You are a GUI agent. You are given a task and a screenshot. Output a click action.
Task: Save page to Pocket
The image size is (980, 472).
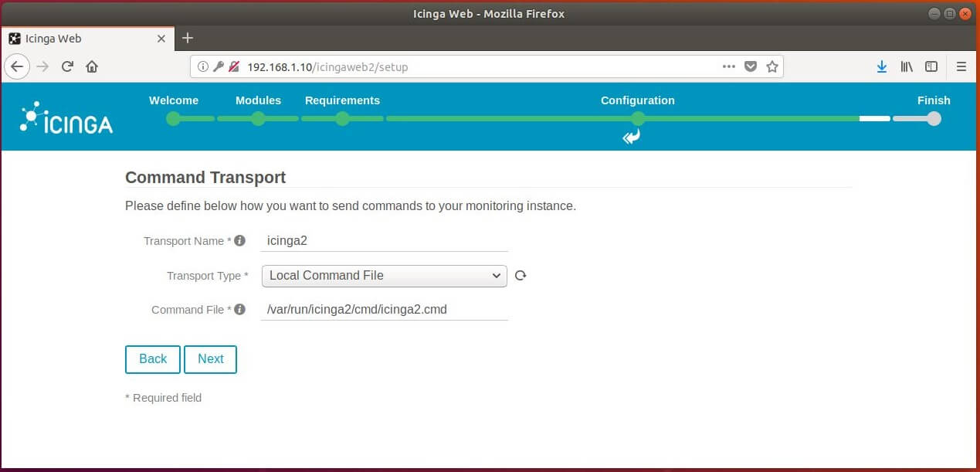[750, 66]
